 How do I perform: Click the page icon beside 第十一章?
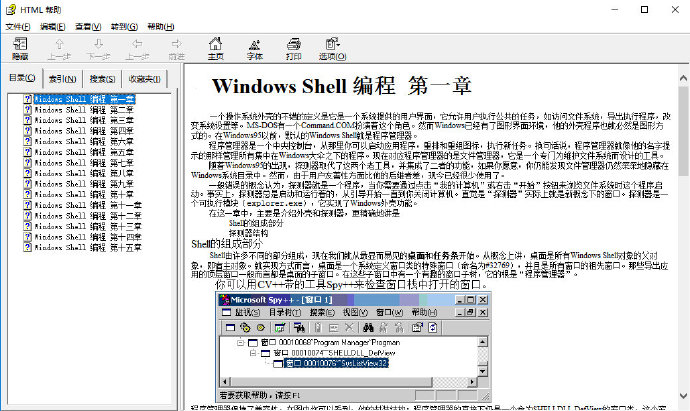pos(28,205)
